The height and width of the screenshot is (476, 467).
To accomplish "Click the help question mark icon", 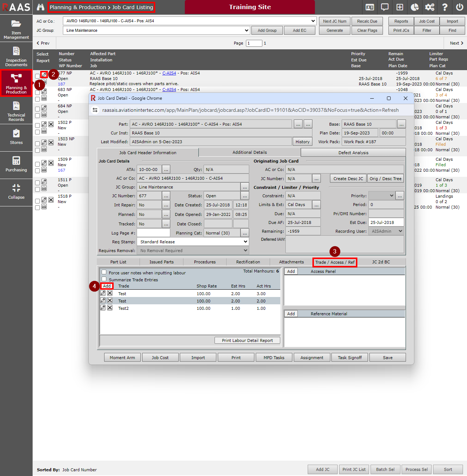I will [x=445, y=7].
